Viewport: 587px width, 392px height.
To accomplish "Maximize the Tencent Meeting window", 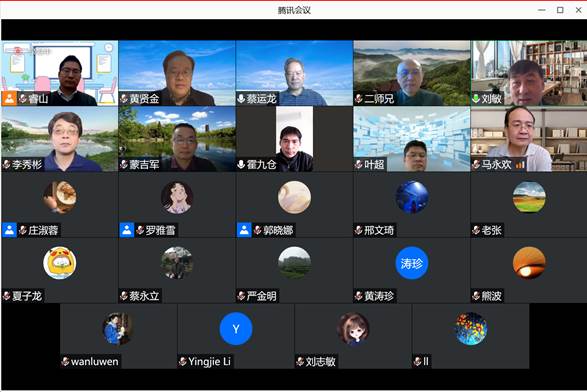I will (x=560, y=10).
